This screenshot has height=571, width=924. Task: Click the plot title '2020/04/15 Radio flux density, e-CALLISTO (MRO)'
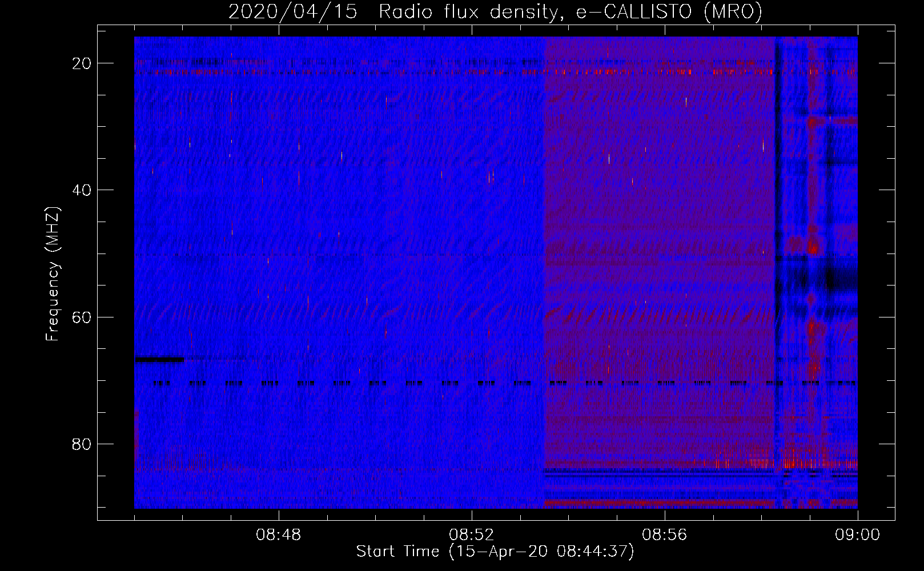tap(495, 11)
